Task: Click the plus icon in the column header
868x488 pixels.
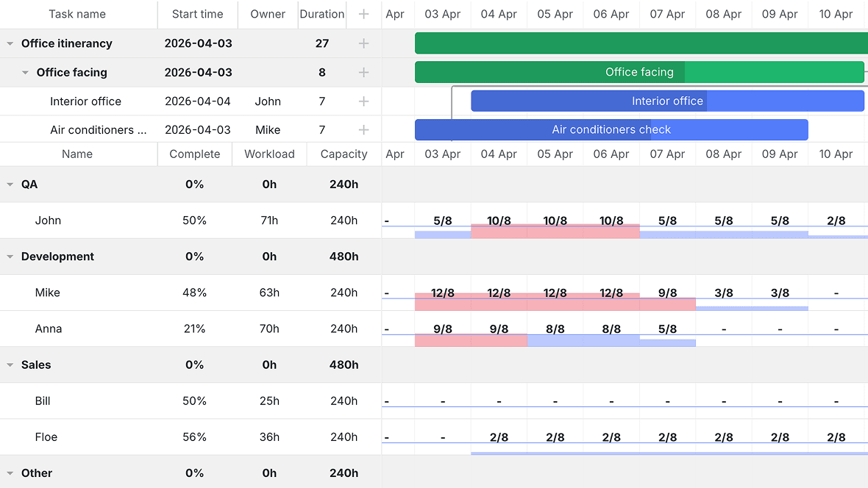Action: click(363, 15)
